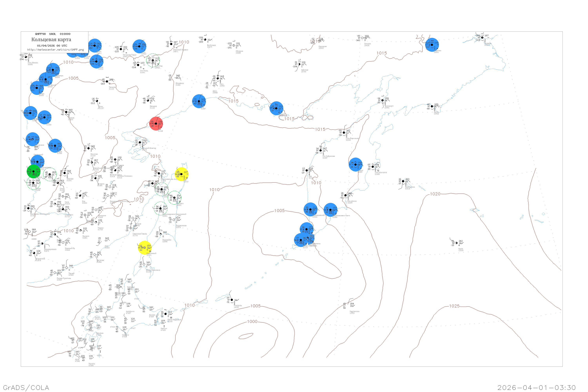Screen dimensions: 588x392
Task: Click the blue station circle at Учино 31016
Action: (96, 62)
